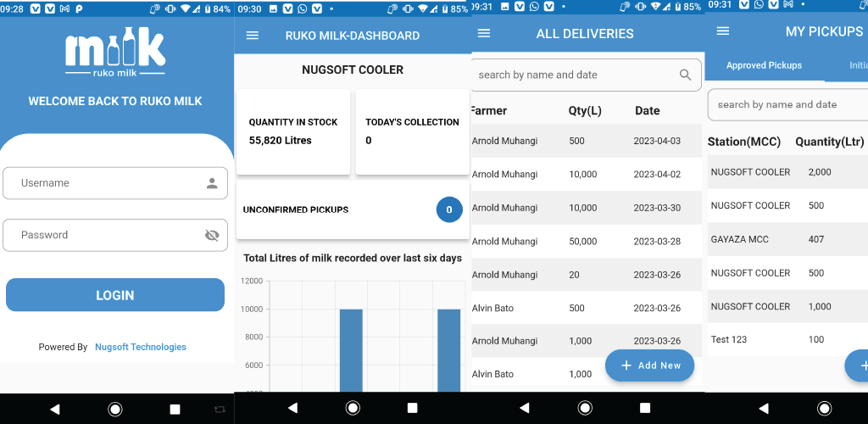
Task: Click the rightmost chart bar
Action: (x=449, y=350)
